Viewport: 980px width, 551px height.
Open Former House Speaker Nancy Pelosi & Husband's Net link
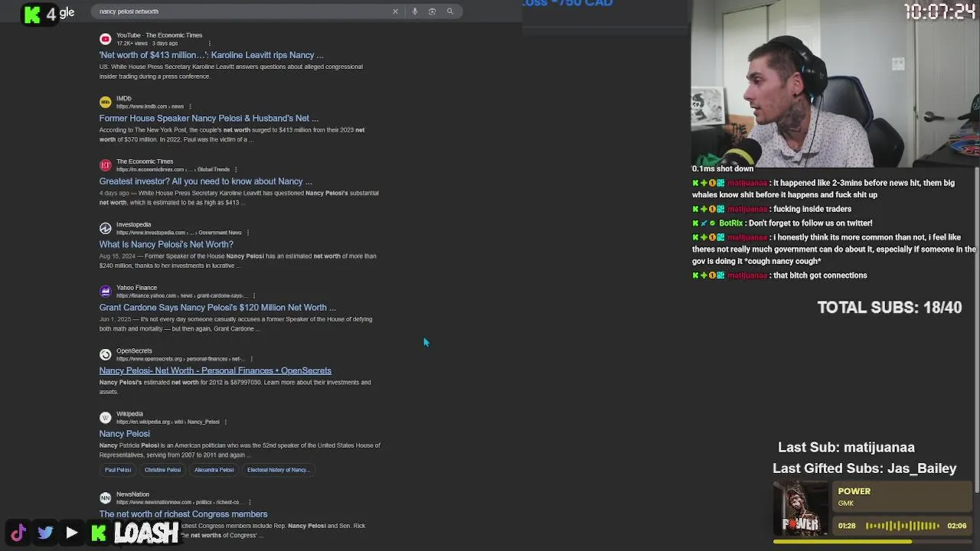pos(208,119)
